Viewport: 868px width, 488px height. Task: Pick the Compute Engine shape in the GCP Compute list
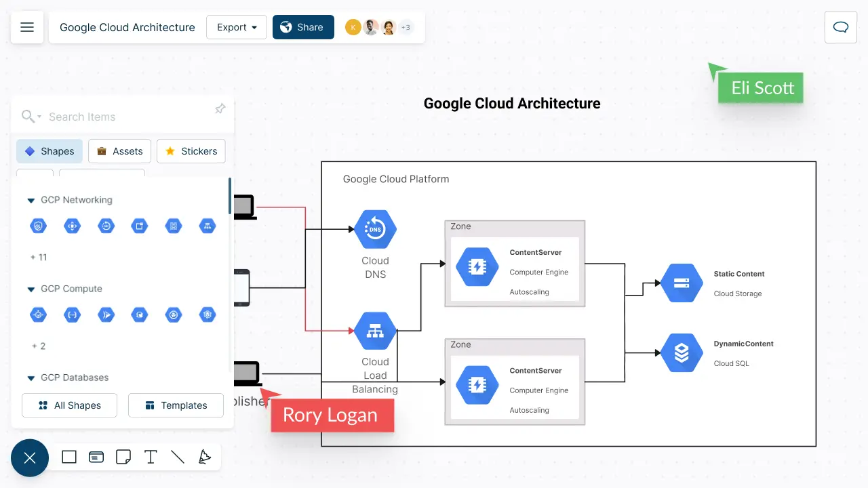[140, 314]
